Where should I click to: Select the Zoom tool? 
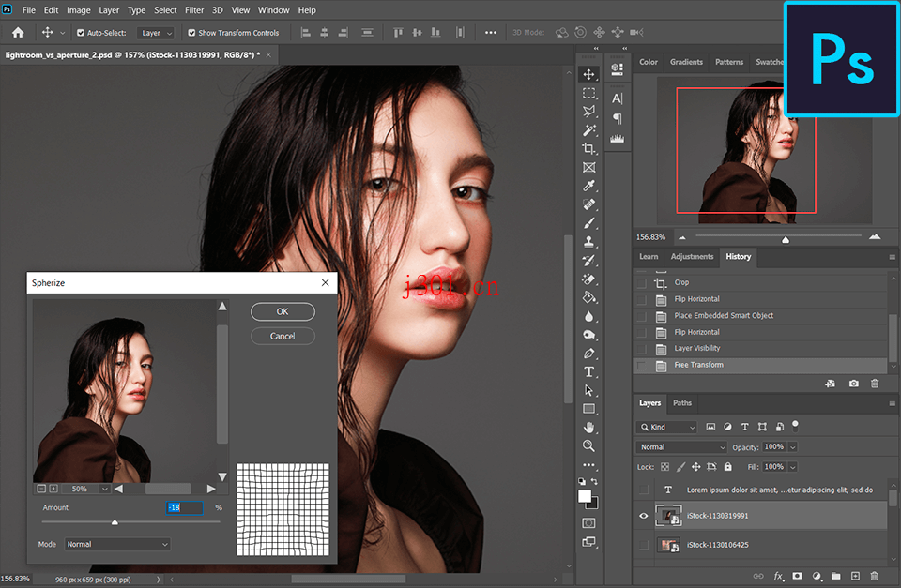(588, 446)
